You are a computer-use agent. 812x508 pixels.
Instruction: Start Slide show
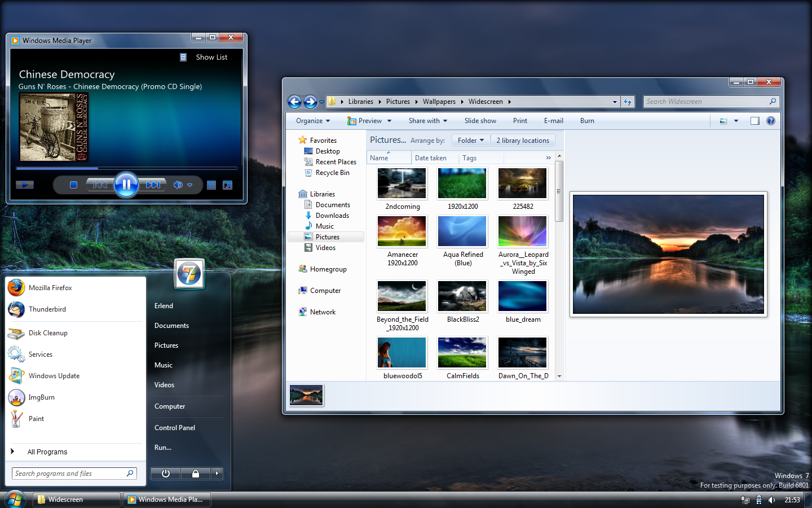tap(480, 121)
